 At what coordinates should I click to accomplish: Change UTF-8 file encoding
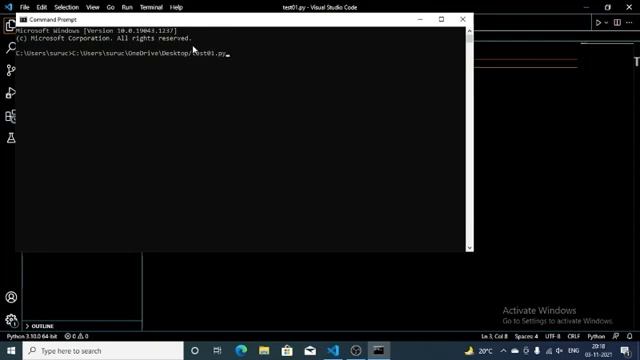click(553, 336)
